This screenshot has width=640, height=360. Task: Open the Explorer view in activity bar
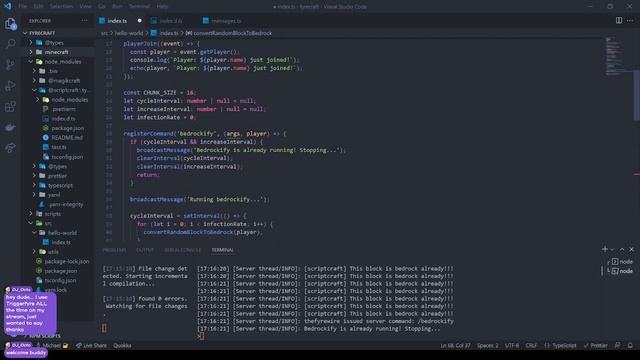11,24
